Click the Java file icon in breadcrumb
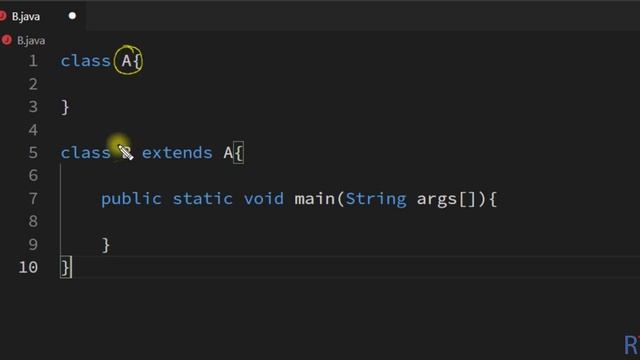 point(7,40)
